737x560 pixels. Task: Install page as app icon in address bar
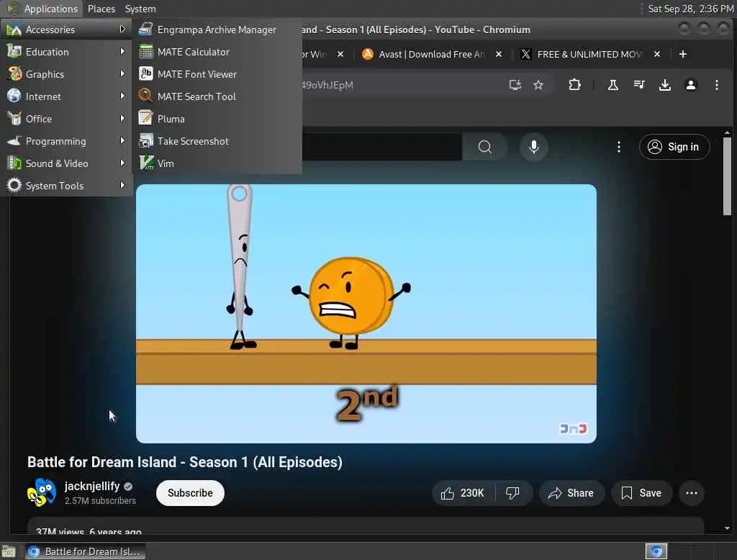[x=515, y=85]
